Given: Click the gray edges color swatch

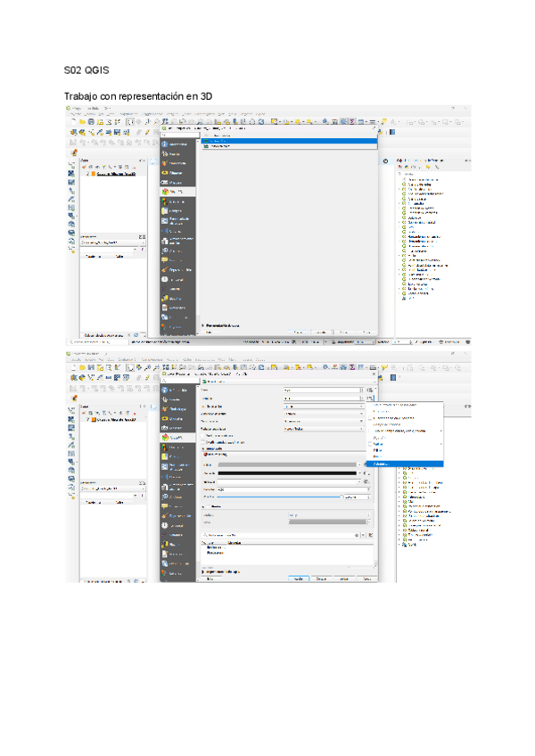Looking at the screenshot, I should (x=327, y=522).
